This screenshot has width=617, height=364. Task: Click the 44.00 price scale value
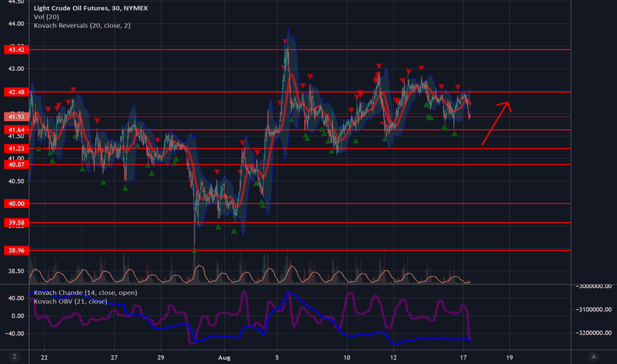(16, 24)
